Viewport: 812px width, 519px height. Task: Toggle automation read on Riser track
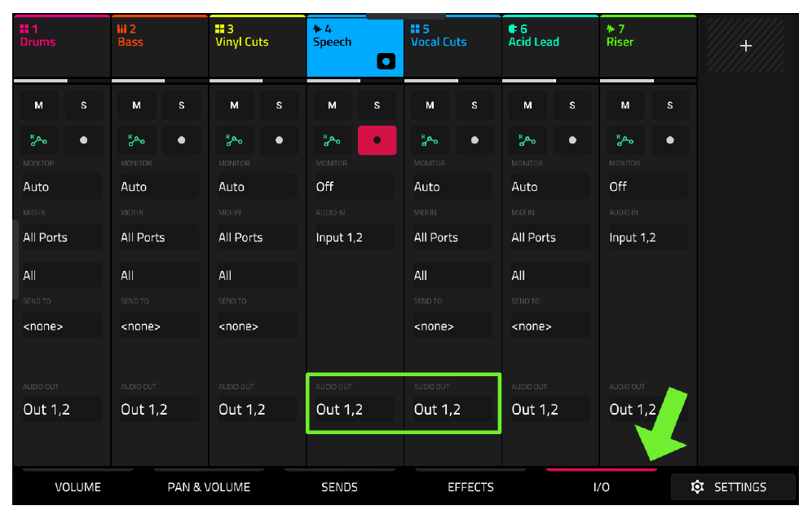pos(625,140)
